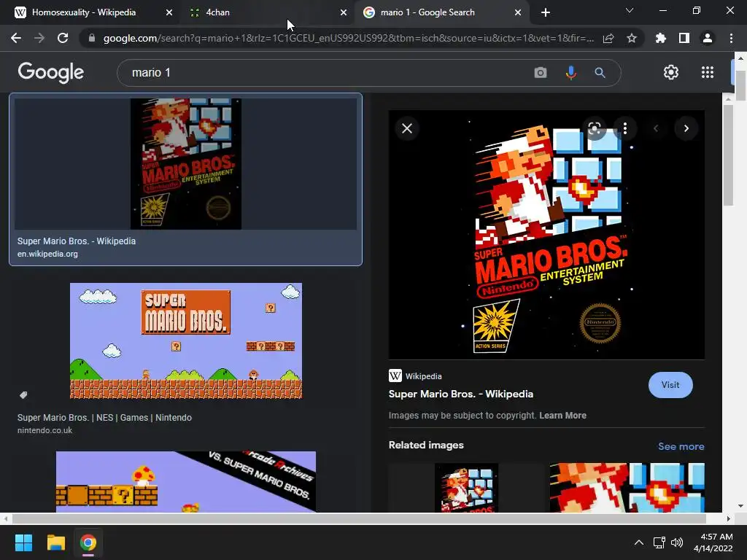
Task: Search inside image with Lens icon
Action: click(595, 128)
